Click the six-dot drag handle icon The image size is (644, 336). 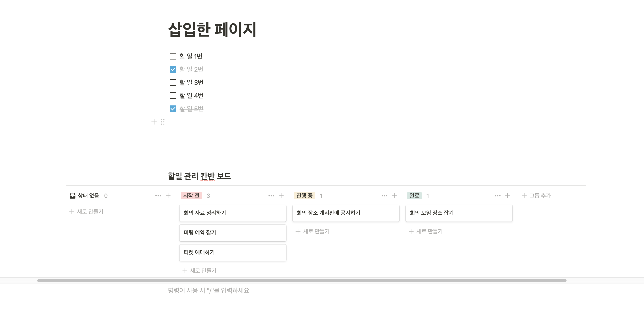(x=163, y=122)
